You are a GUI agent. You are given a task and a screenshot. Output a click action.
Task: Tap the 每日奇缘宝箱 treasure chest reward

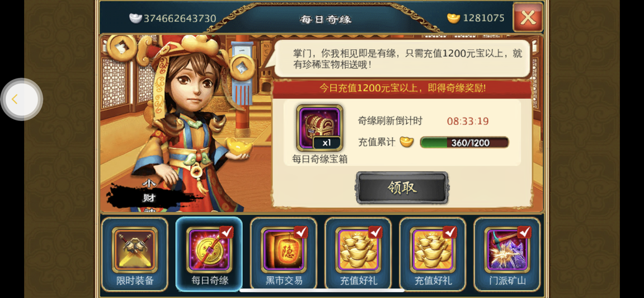click(319, 128)
